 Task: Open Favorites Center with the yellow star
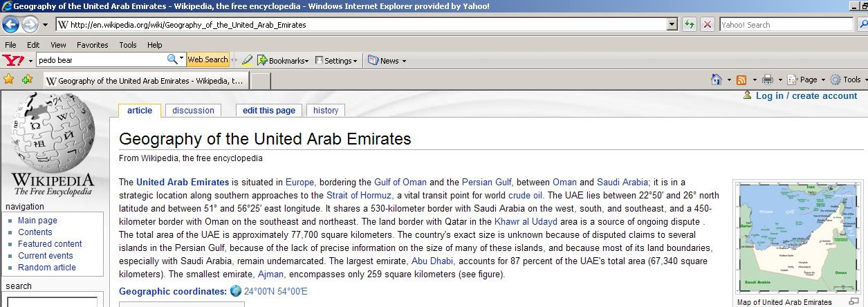[9, 80]
